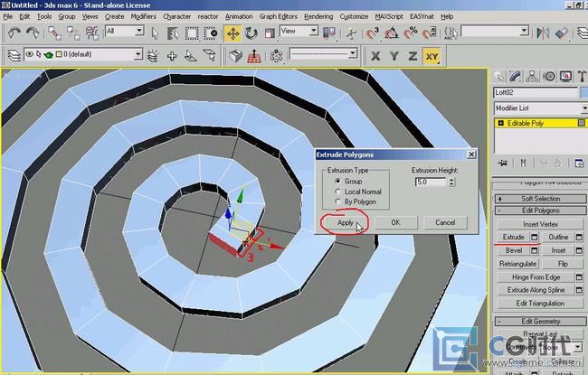Screen dimensions: 588x375
Task: Open the Display panel tab icon
Action: click(565, 77)
